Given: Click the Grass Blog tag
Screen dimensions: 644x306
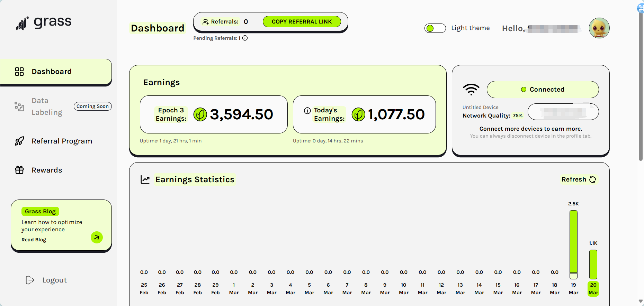Looking at the screenshot, I should [40, 211].
